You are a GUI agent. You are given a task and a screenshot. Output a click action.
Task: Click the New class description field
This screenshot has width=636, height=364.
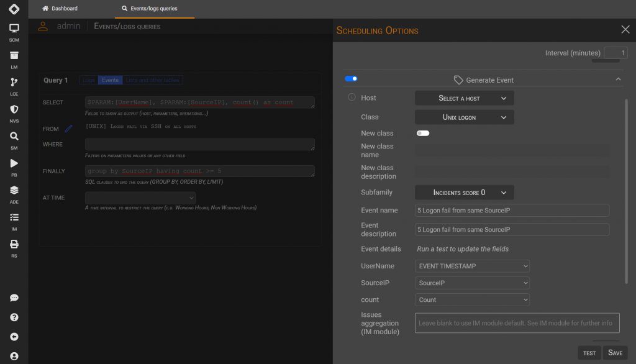(512, 172)
